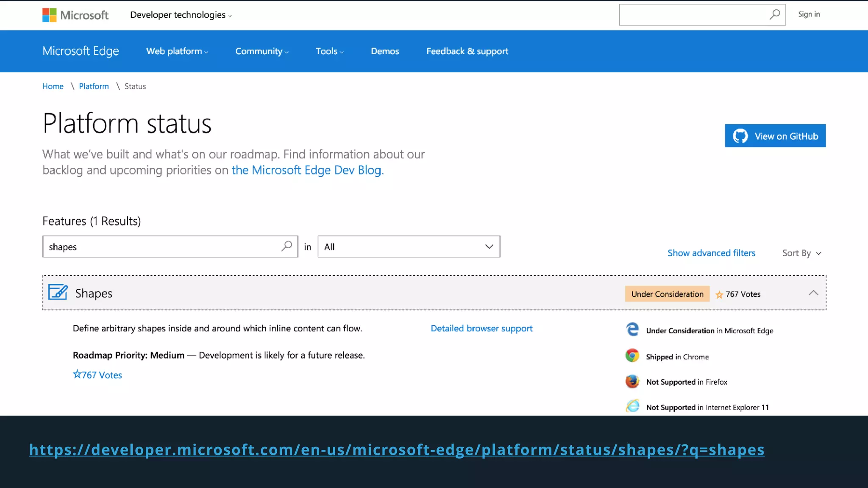Click Show advanced filters
Viewport: 868px width, 488px height.
711,253
